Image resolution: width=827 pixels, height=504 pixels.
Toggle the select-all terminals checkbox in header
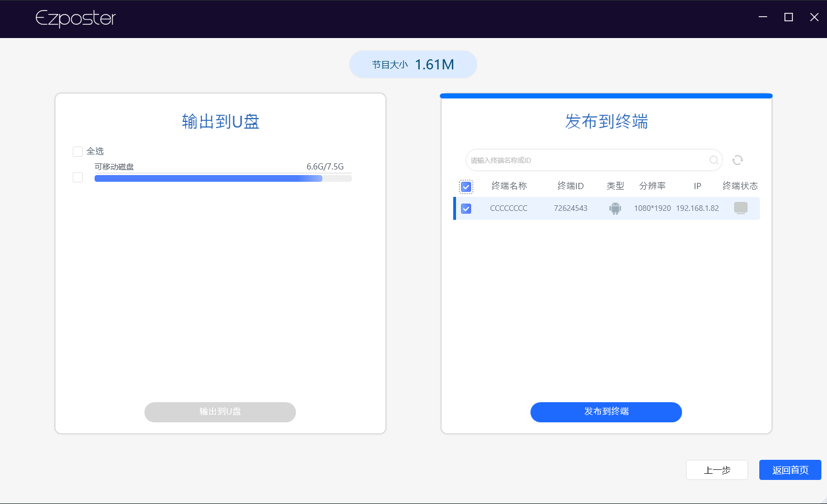click(x=466, y=186)
